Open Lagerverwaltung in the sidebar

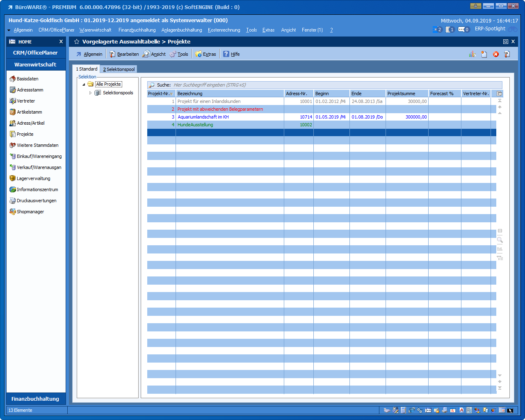(x=33, y=178)
